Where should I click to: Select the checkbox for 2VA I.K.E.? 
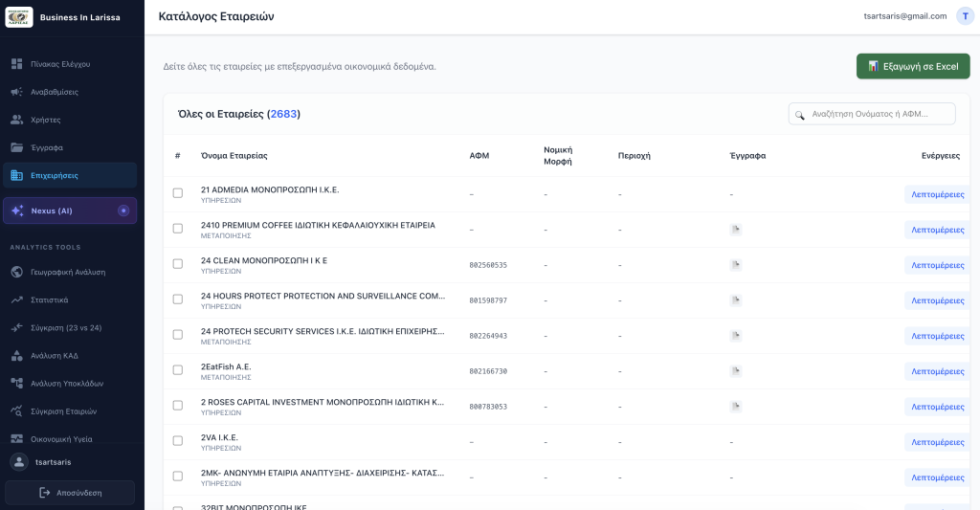(x=177, y=440)
